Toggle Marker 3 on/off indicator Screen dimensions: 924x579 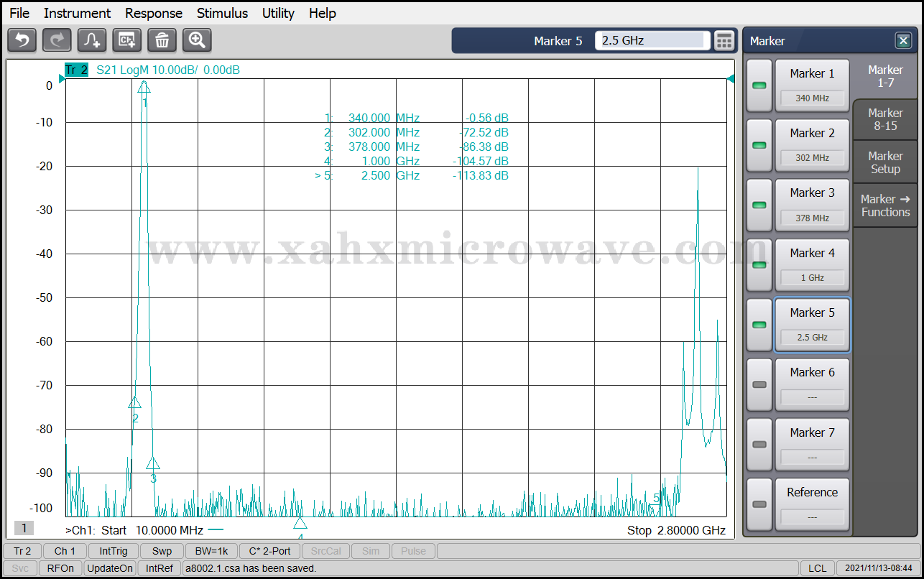pos(759,205)
